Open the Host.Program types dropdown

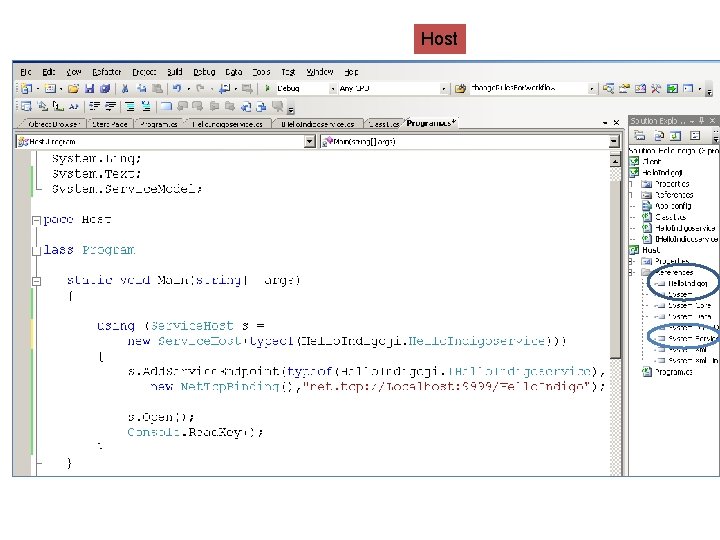pyautogui.click(x=310, y=141)
